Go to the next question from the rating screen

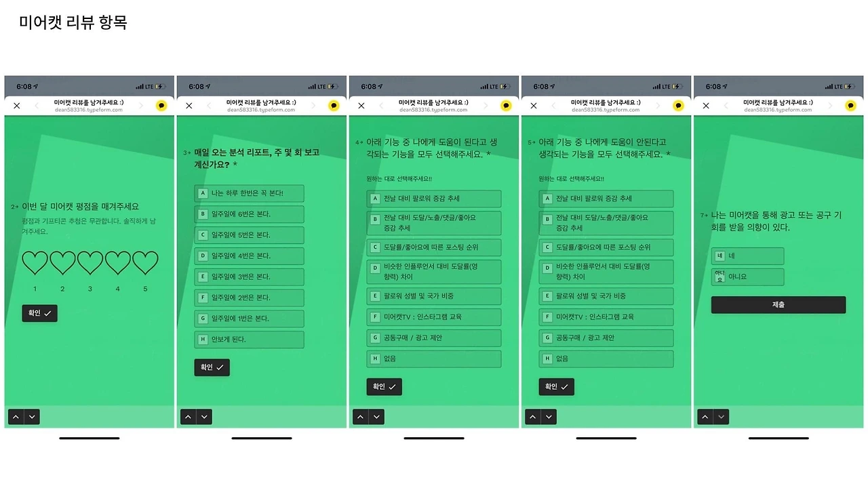click(32, 417)
